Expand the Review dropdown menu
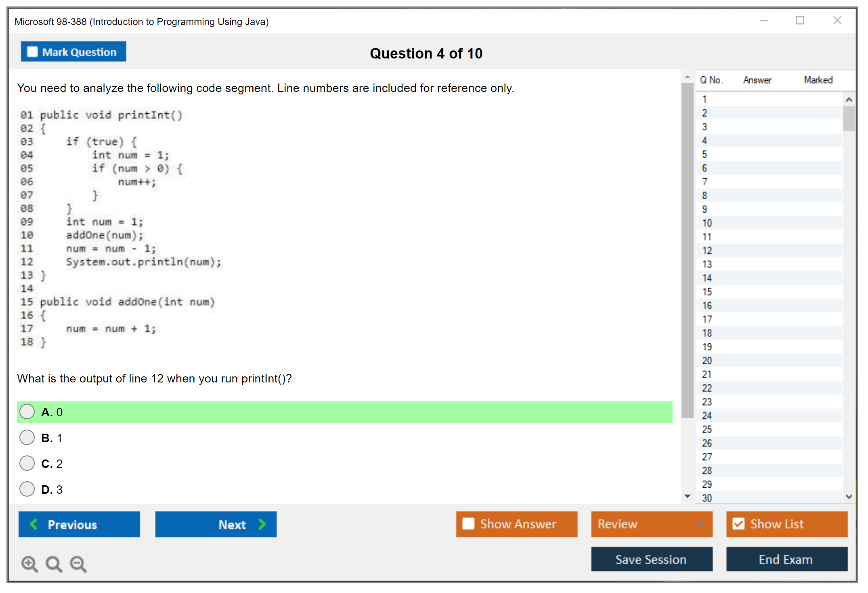The width and height of the screenshot is (868, 593). point(700,524)
